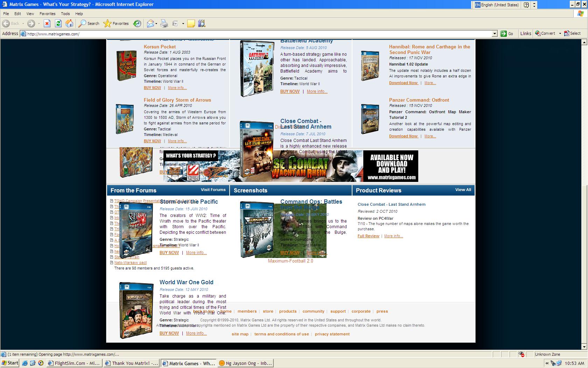Click the Mail envelope icon

pos(150,23)
